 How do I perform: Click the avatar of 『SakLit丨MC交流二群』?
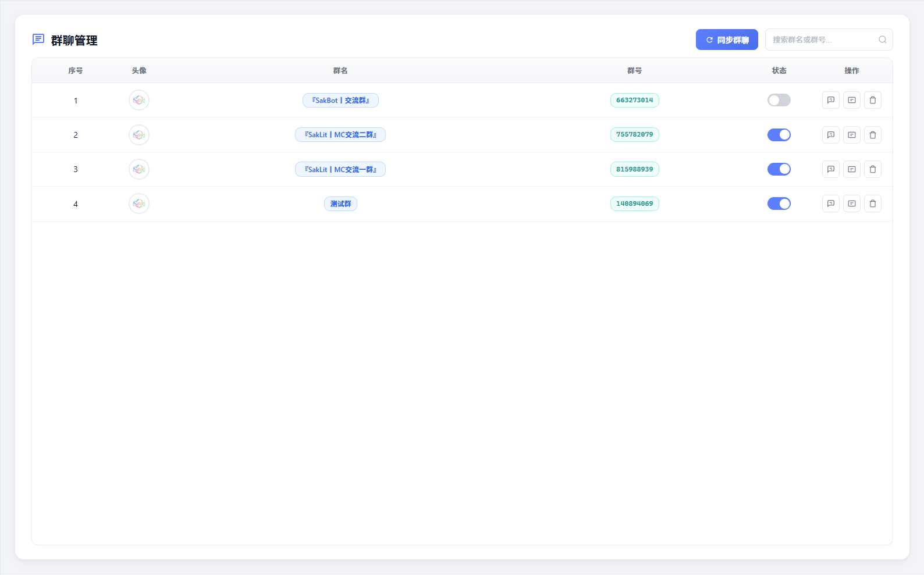[x=139, y=135]
